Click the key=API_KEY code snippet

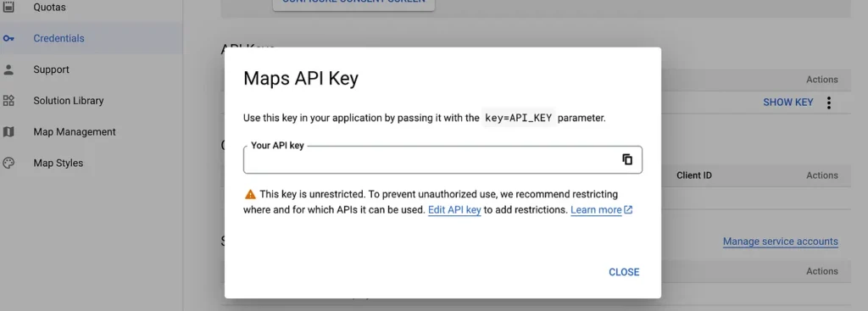pos(519,118)
